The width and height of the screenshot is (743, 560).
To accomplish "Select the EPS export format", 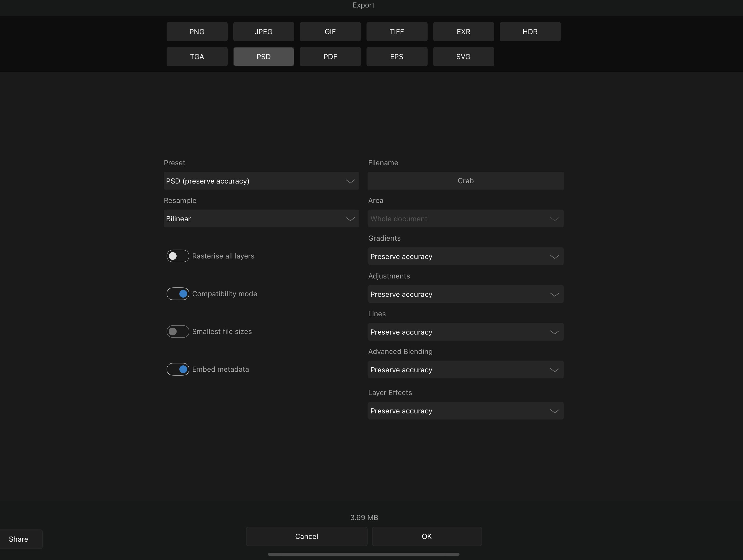I will coord(397,56).
